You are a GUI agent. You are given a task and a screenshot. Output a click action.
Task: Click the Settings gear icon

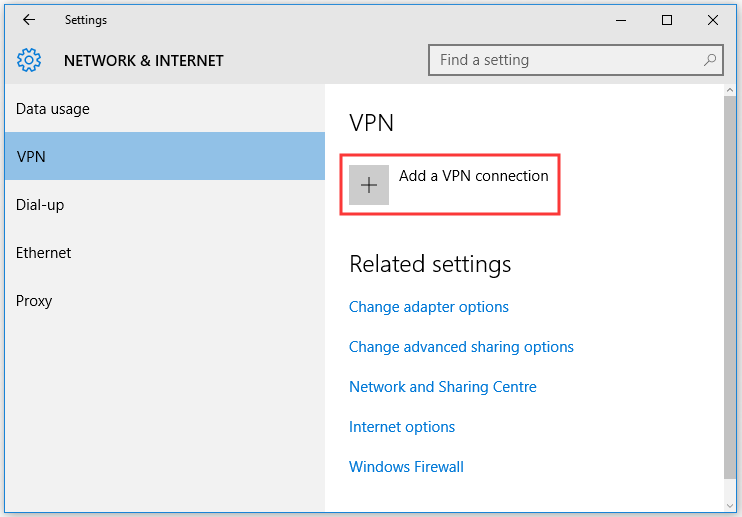click(29, 60)
